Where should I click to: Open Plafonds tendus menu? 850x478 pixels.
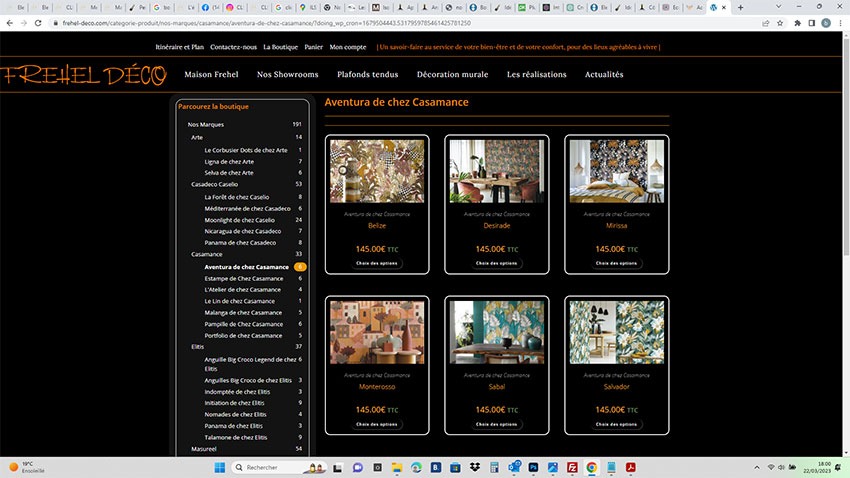coord(368,75)
